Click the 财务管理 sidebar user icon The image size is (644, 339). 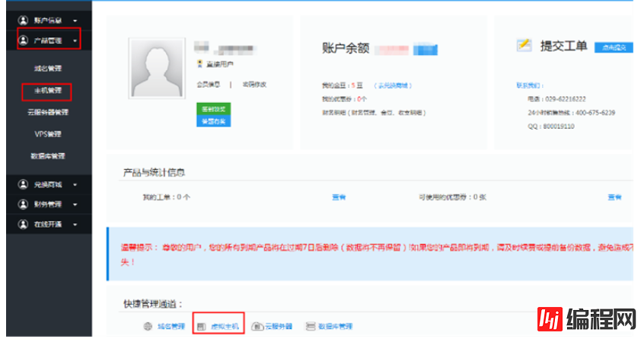tap(23, 204)
